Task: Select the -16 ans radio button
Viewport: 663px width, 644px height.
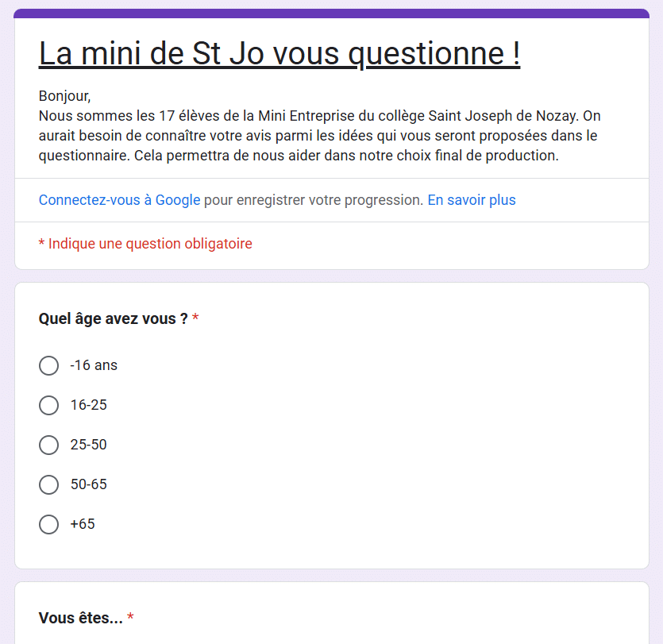Action: click(x=48, y=365)
